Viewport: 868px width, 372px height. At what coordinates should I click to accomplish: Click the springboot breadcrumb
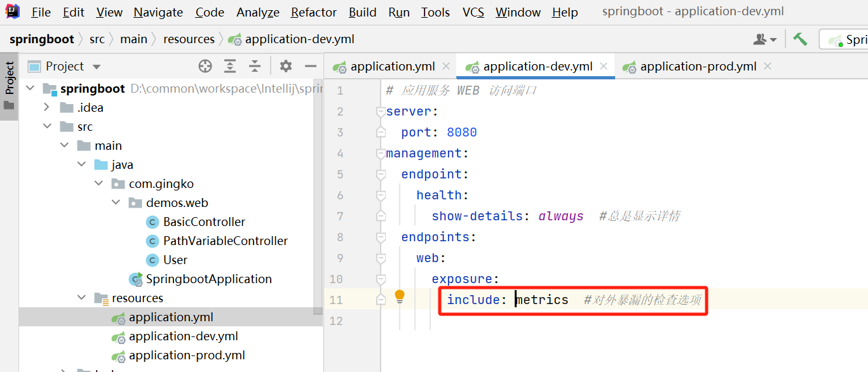pos(42,39)
